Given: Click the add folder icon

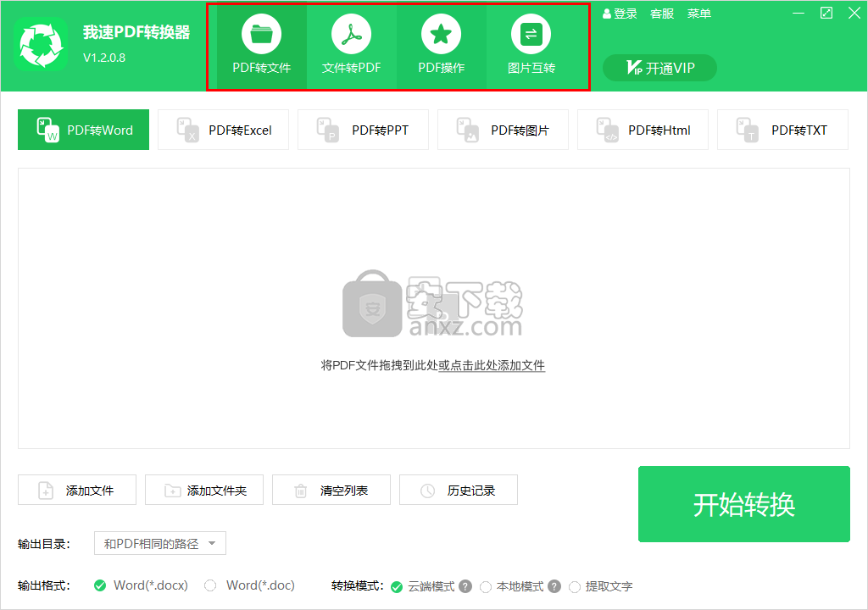Looking at the screenshot, I should tap(173, 491).
